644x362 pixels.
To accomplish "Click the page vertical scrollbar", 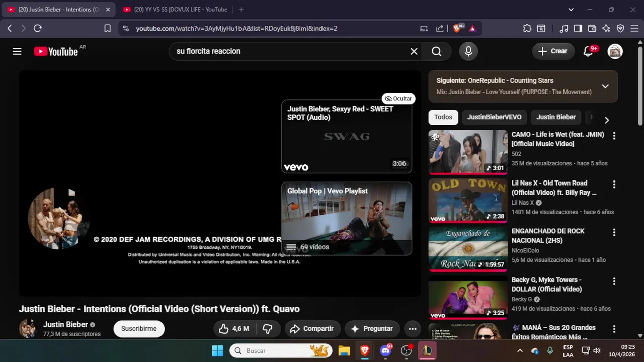I will [x=640, y=85].
